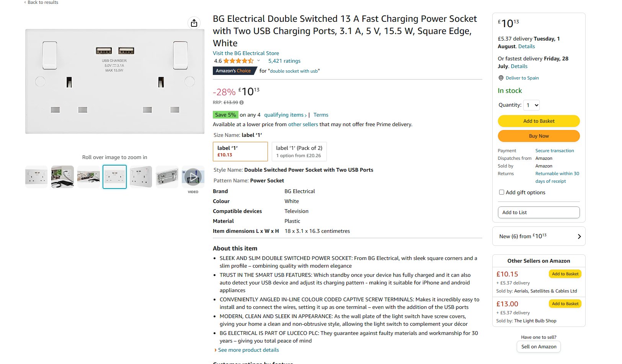Viewport: 622px width, 364px height.
Task: Open the star rating popover arrow
Action: pos(258,61)
